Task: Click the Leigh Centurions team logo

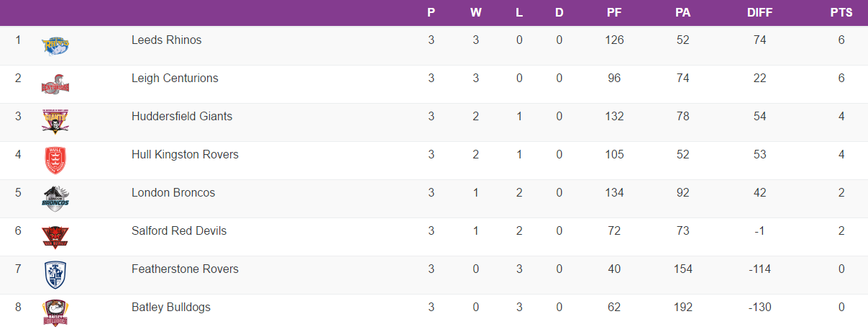Action: [55, 84]
